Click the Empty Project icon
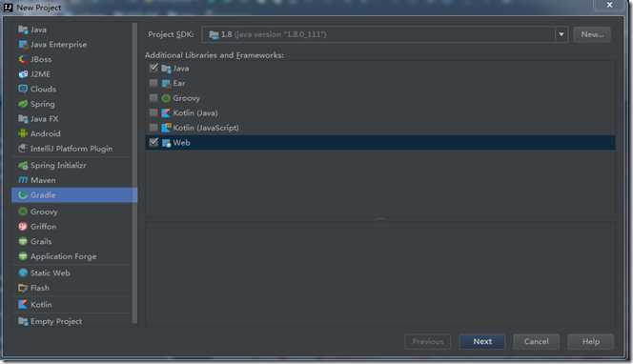This screenshot has height=364, width=633. pyautogui.click(x=23, y=321)
